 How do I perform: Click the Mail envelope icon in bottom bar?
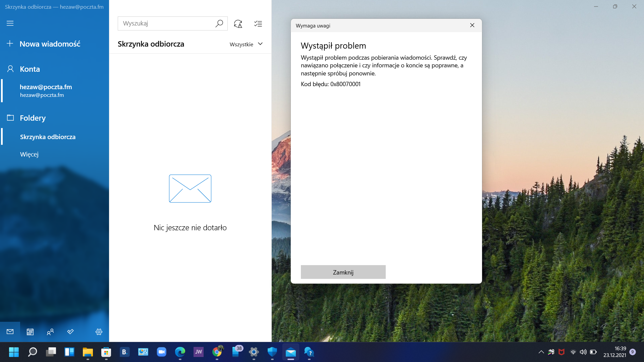coord(10,332)
